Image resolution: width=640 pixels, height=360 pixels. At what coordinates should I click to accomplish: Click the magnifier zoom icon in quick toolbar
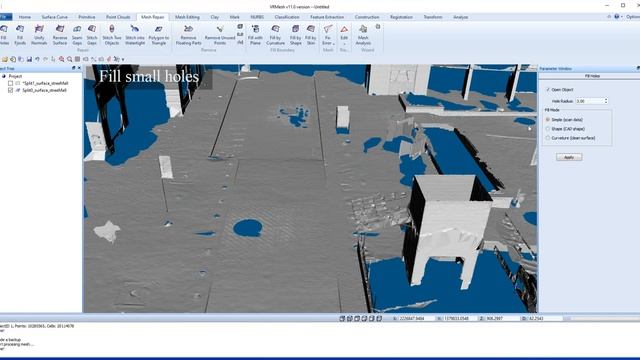click(69, 59)
